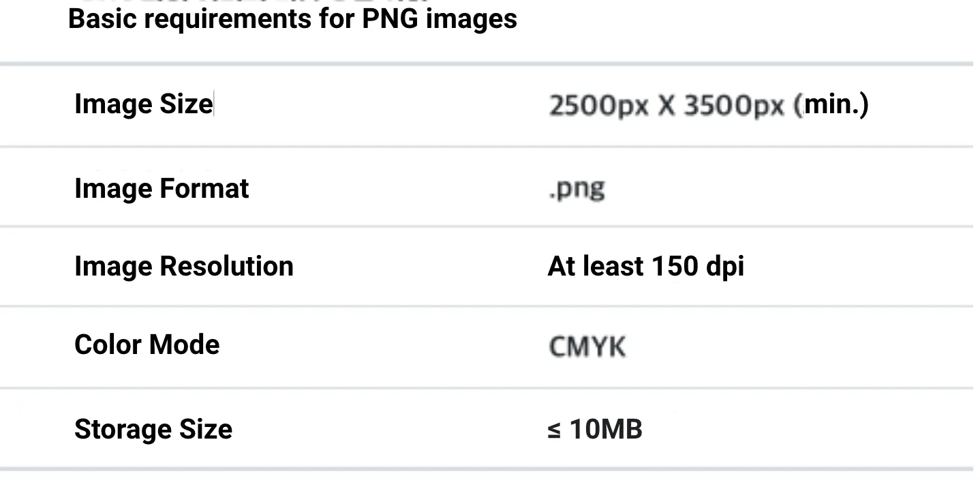Select the 'Storage Size' label
This screenshot has width=980, height=487.
click(153, 430)
